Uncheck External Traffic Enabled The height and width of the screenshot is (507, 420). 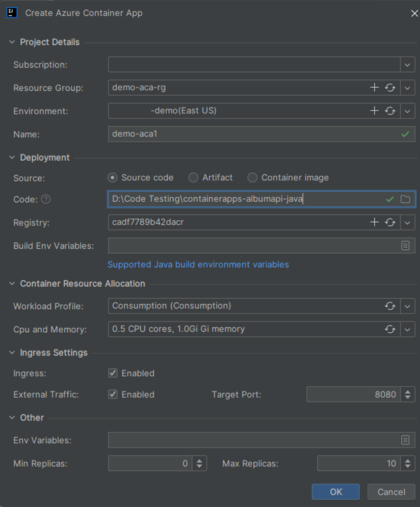pos(113,394)
